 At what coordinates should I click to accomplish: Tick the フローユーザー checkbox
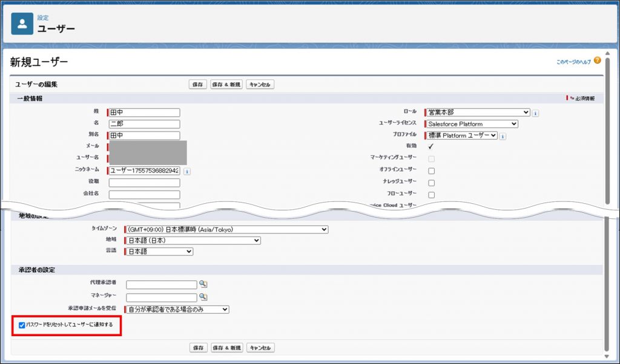(431, 195)
